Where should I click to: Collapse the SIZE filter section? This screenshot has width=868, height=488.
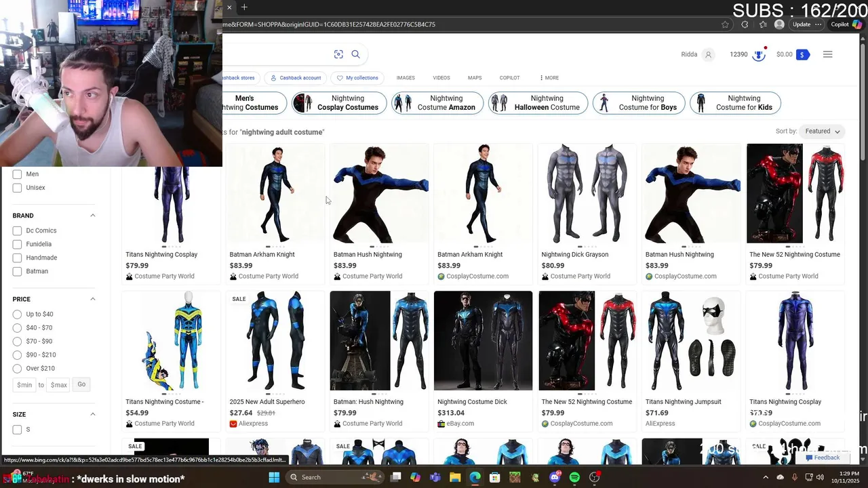(93, 414)
